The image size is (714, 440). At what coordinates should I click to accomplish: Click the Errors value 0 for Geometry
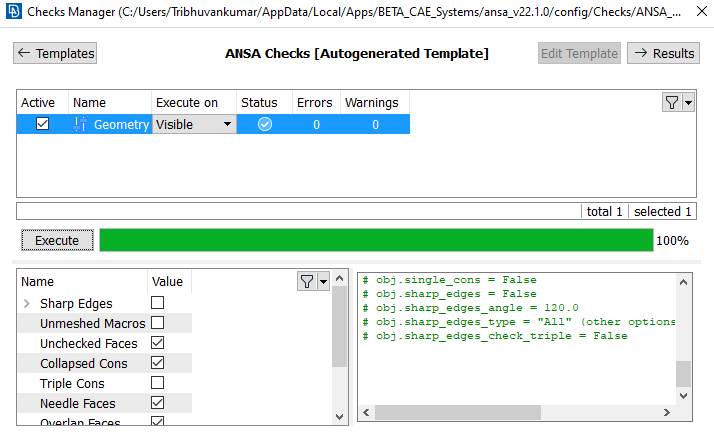[316, 124]
